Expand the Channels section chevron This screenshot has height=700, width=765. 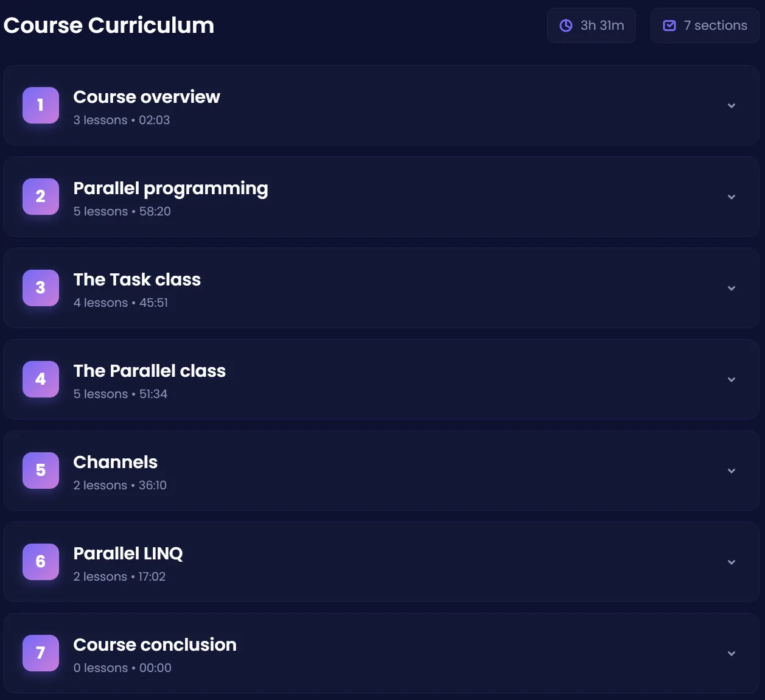pos(732,471)
